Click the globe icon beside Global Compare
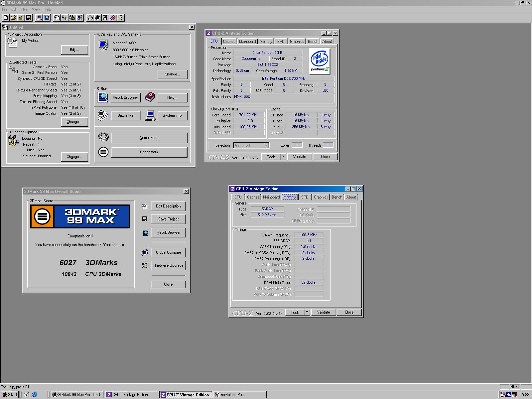 [x=145, y=252]
